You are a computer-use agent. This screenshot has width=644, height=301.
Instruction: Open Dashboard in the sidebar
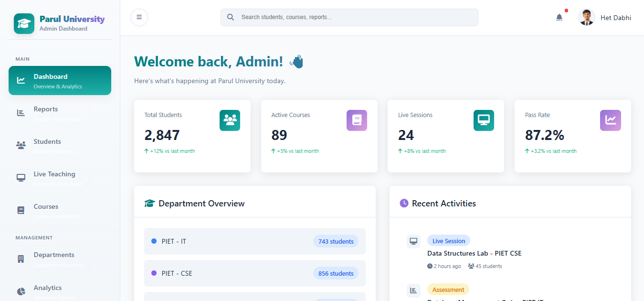[x=60, y=81]
